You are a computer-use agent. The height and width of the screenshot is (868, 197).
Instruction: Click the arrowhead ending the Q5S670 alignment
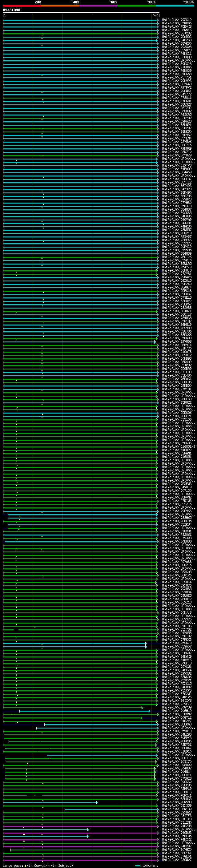[146, 643]
